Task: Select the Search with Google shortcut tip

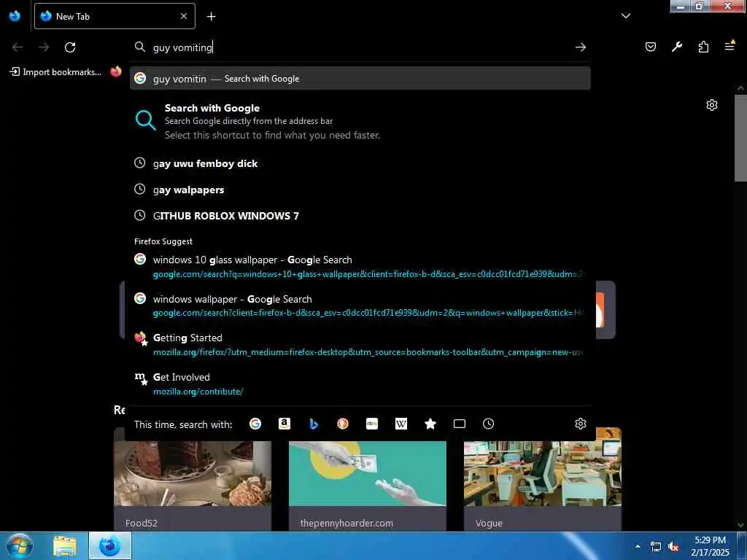Action: (360, 122)
